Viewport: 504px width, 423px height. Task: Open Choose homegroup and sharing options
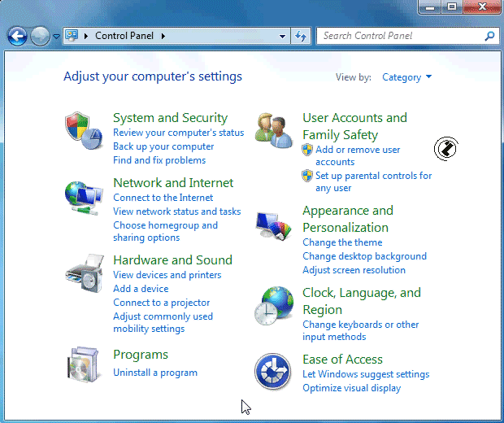point(165,231)
